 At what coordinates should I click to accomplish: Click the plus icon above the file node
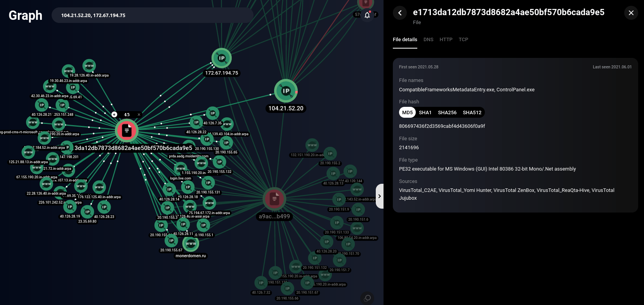click(x=114, y=114)
